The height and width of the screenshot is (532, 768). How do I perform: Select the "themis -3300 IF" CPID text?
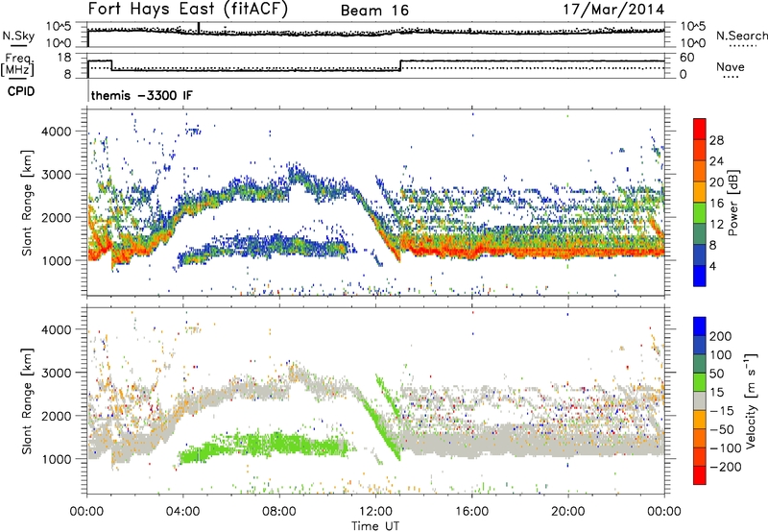click(141, 95)
